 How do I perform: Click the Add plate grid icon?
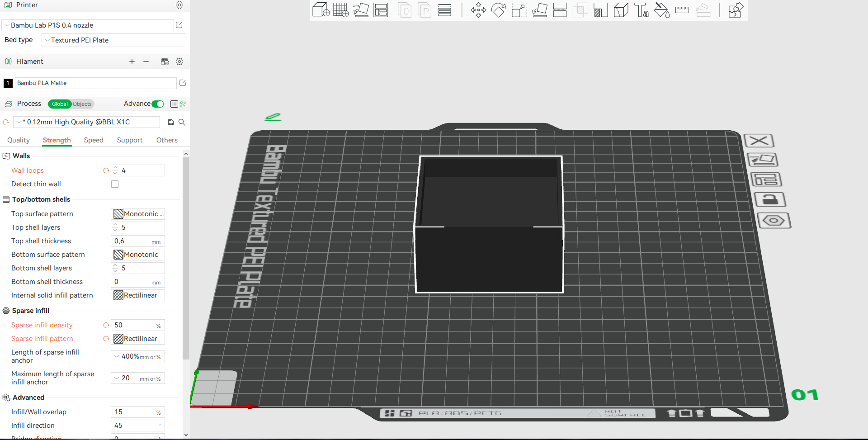(341, 10)
